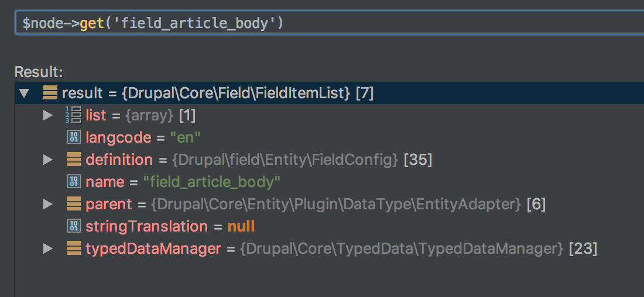Click the expression input field
The width and height of the screenshot is (644, 297).
330,23
